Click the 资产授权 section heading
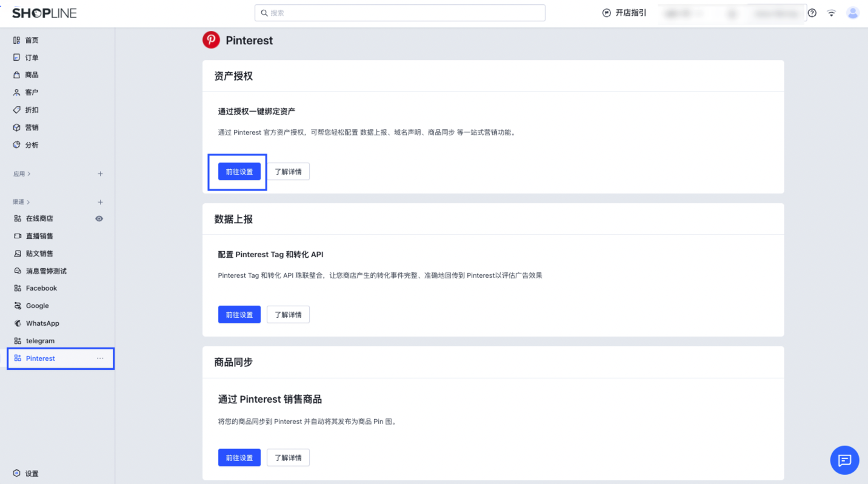 (233, 76)
